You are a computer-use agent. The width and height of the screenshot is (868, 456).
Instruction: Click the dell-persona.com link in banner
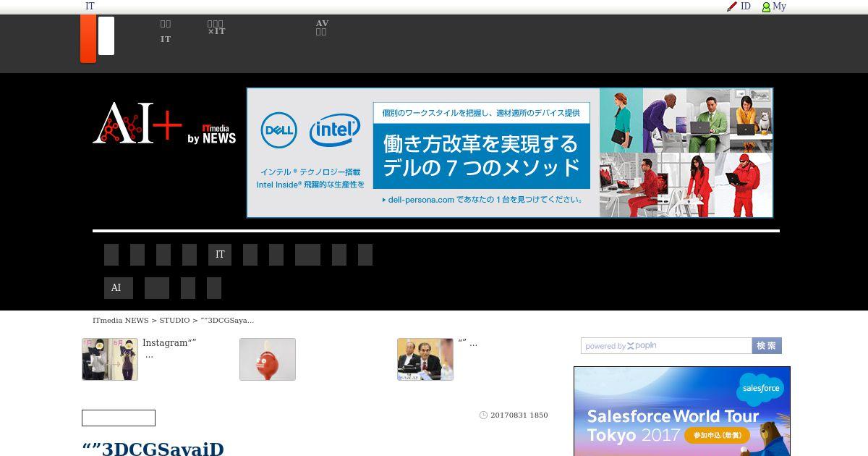[x=482, y=200]
